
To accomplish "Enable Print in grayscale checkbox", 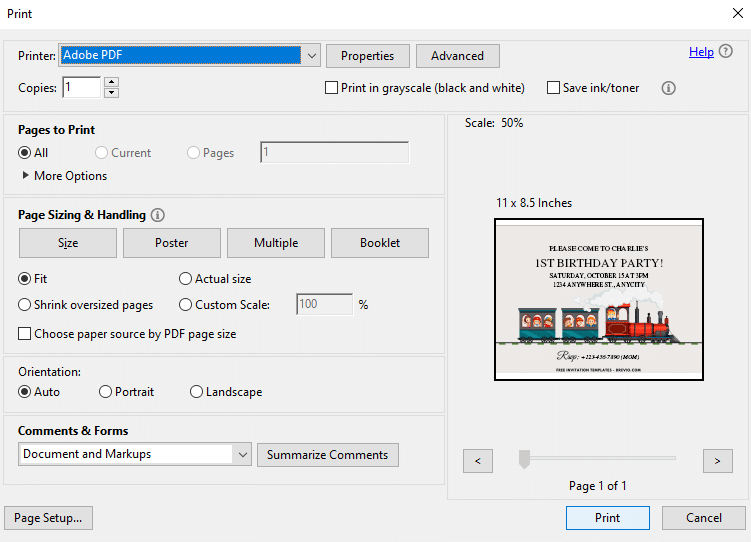I will click(331, 88).
